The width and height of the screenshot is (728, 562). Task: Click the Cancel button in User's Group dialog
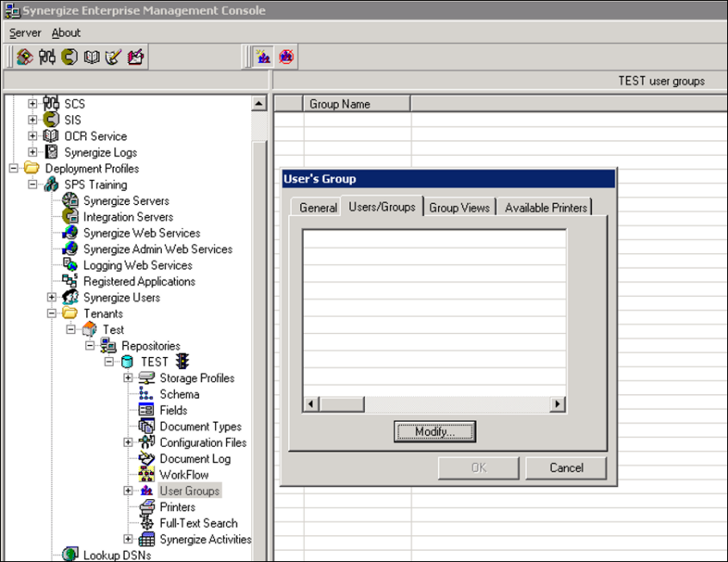click(x=566, y=467)
